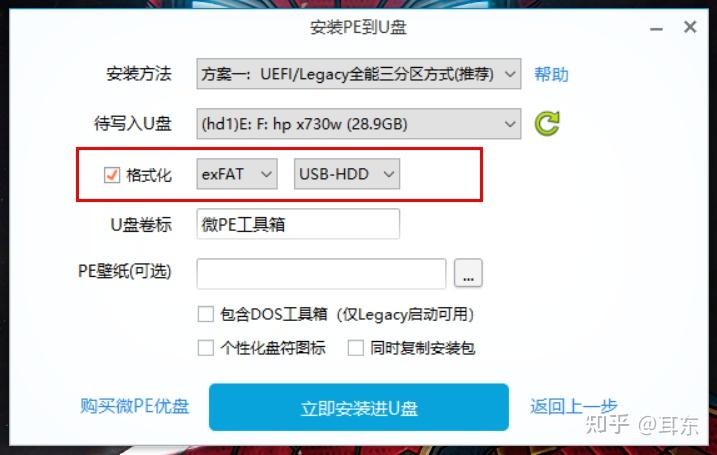Uncheck the 格式化 checkbox
This screenshot has width=717, height=455.
tap(112, 175)
